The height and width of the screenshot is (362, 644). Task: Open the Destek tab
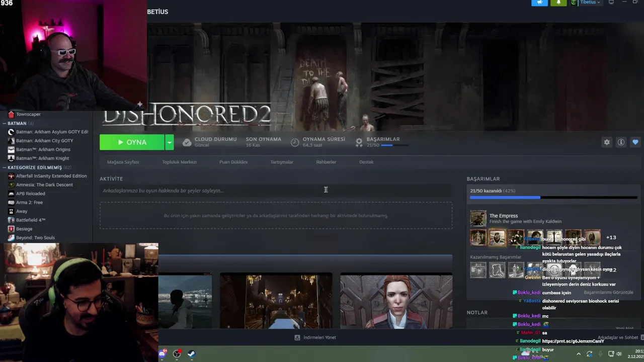[366, 162]
